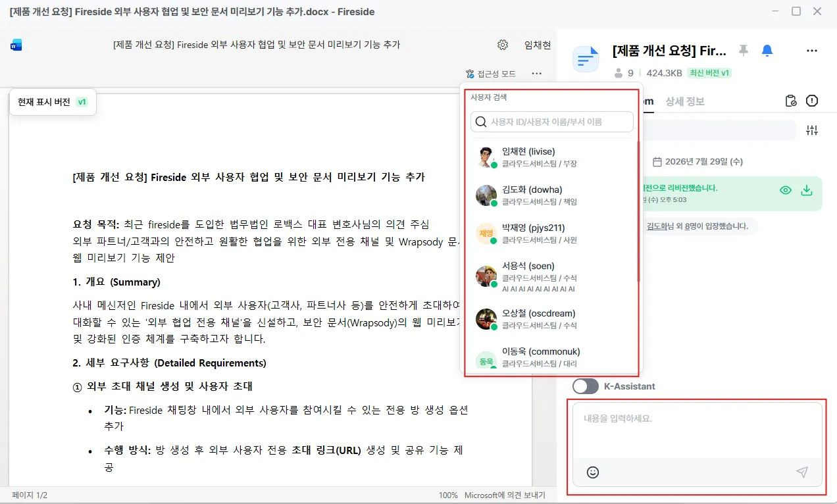
Task: Click 이동욱 avatar badge
Action: pyautogui.click(x=486, y=360)
